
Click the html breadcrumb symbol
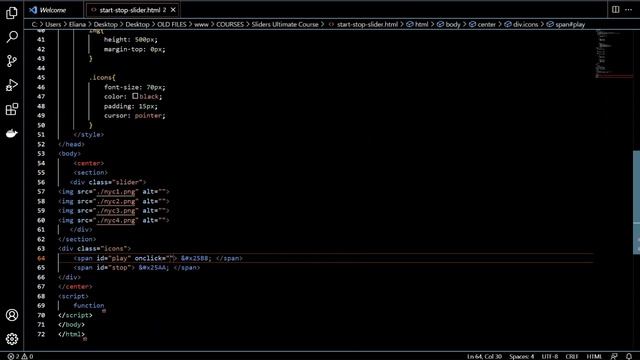click(418, 24)
